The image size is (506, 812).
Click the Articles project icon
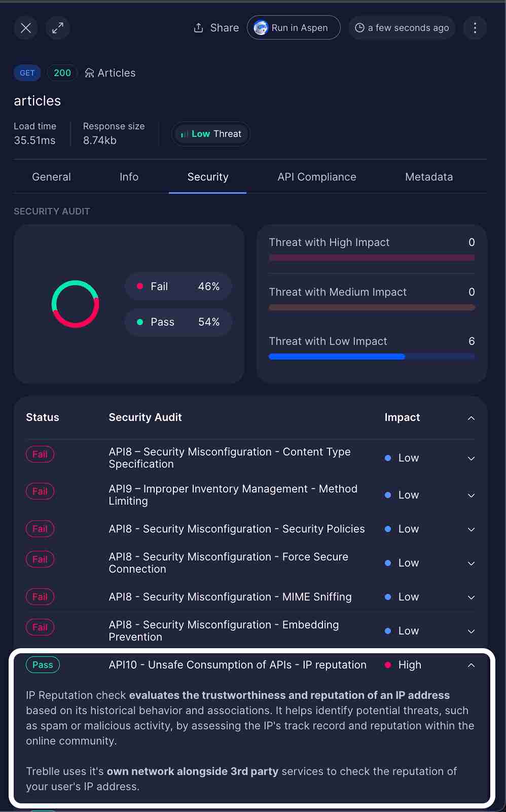coord(89,73)
